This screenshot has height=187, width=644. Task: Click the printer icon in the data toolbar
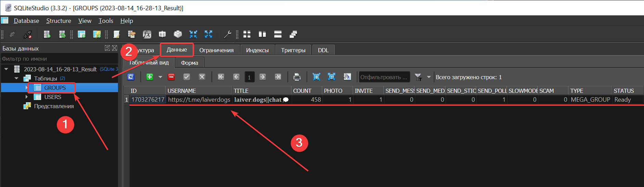297,77
